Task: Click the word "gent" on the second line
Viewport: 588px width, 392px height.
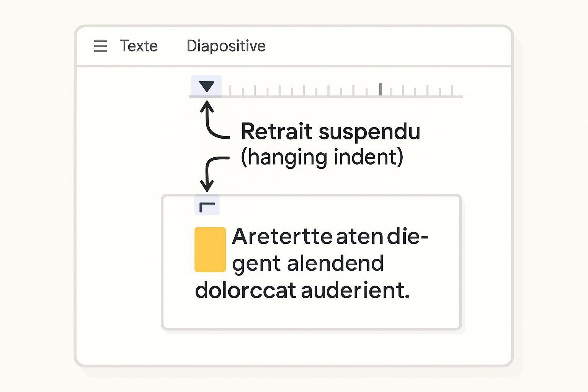Action: point(256,264)
